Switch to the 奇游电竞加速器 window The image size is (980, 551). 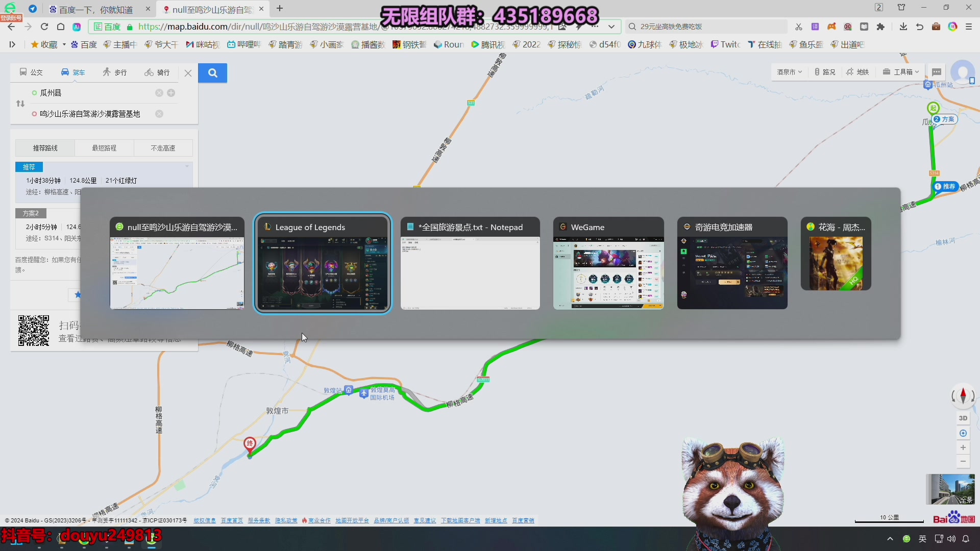point(732,263)
